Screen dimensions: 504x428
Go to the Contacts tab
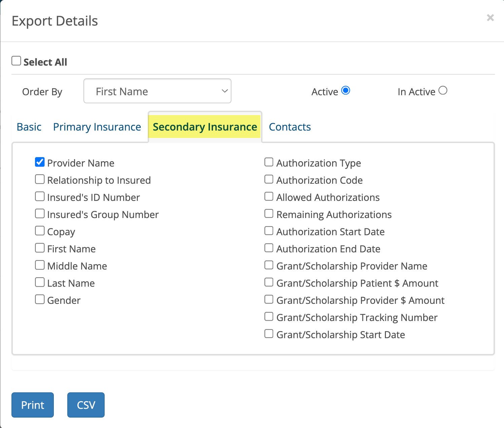(290, 127)
